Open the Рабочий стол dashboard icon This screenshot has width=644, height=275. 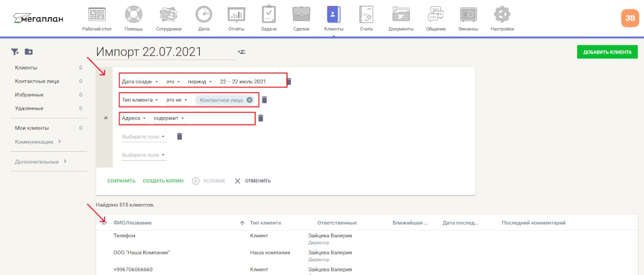tap(97, 14)
